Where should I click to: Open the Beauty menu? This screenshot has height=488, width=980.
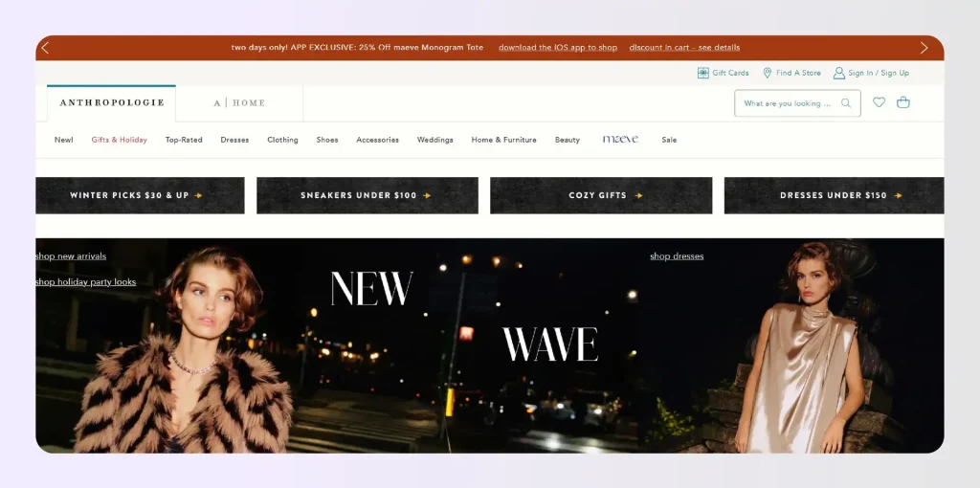[x=568, y=140]
